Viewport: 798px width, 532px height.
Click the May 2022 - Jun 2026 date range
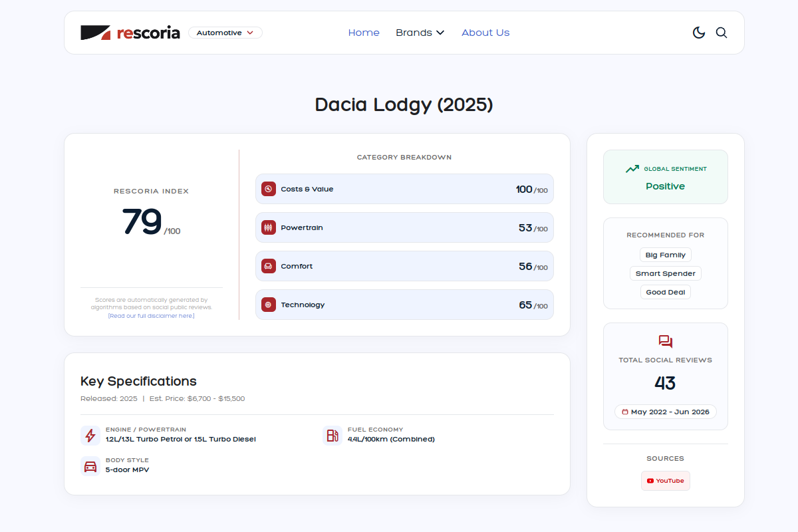666,412
